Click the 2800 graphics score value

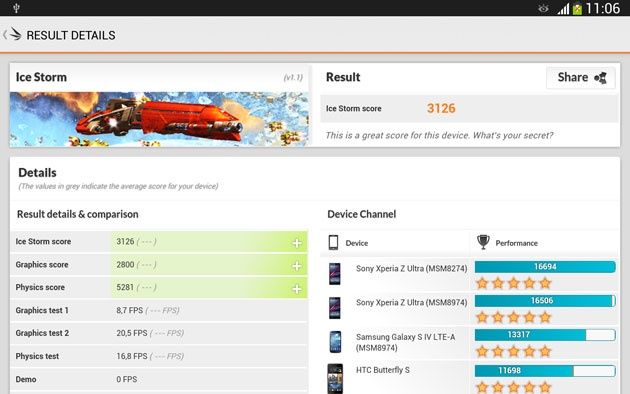(125, 265)
